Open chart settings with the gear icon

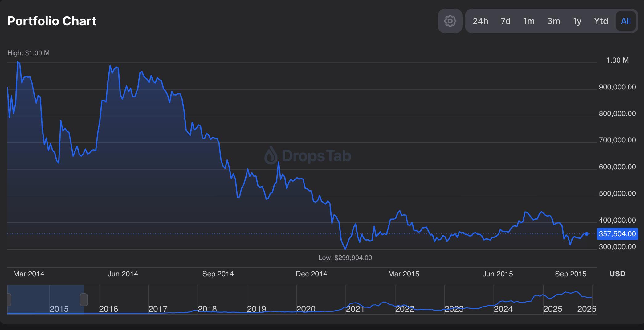click(x=450, y=21)
